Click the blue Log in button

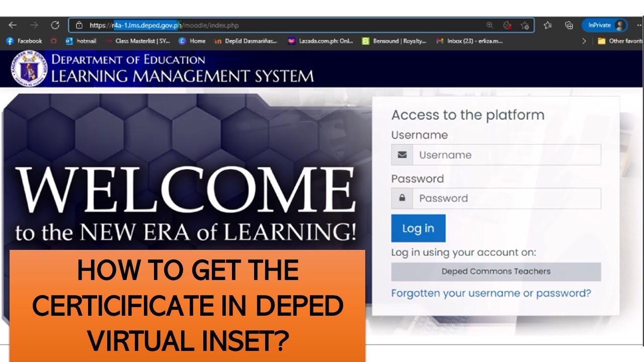tap(418, 228)
